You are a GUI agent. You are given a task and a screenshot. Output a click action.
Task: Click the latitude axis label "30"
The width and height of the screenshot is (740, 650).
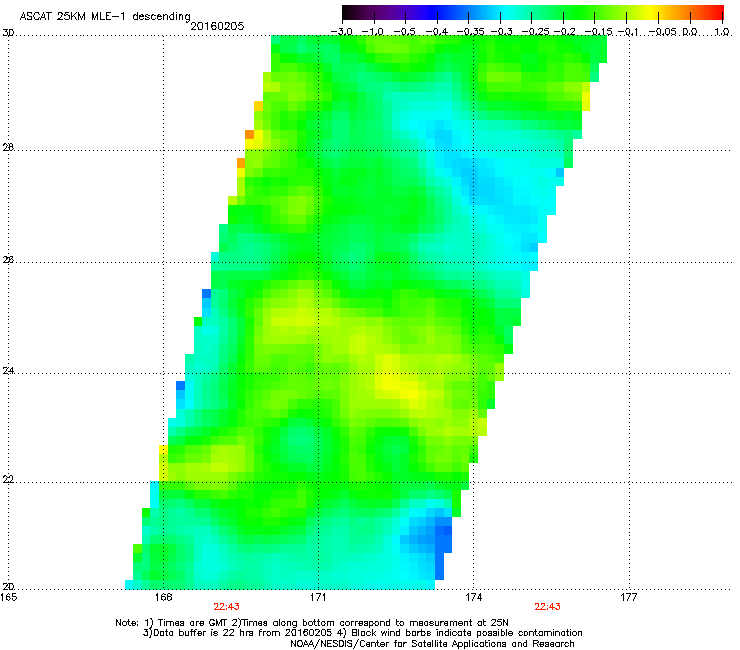pos(8,33)
